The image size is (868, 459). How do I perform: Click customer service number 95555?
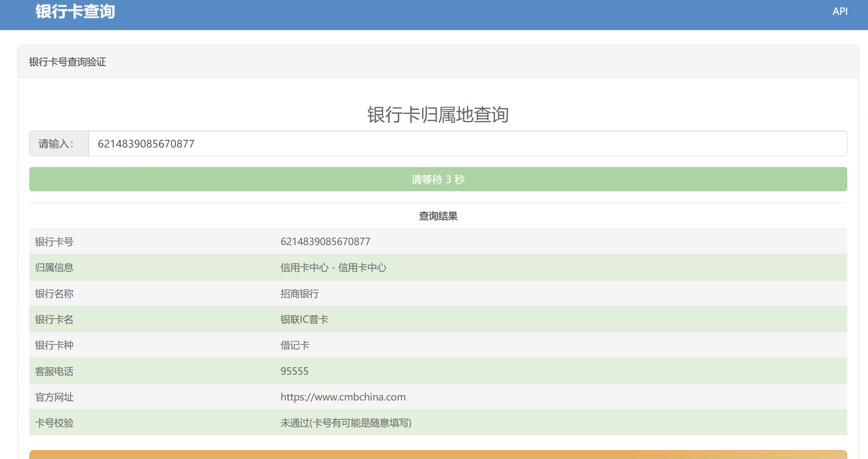click(x=294, y=371)
